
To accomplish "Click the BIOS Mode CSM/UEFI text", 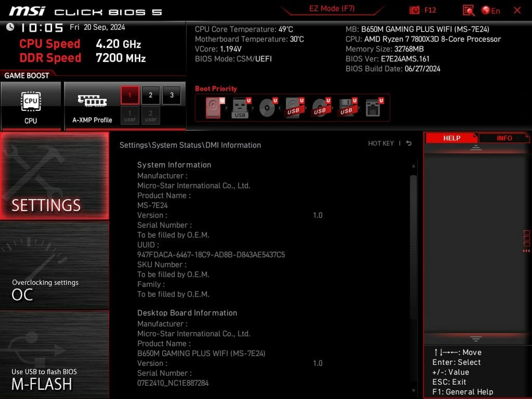I will tap(233, 59).
